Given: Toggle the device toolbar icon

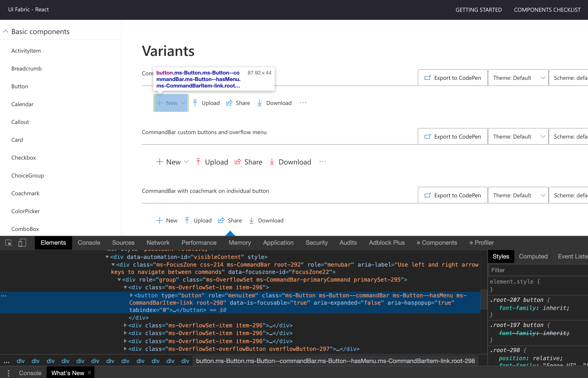Looking at the screenshot, I should click(x=22, y=243).
